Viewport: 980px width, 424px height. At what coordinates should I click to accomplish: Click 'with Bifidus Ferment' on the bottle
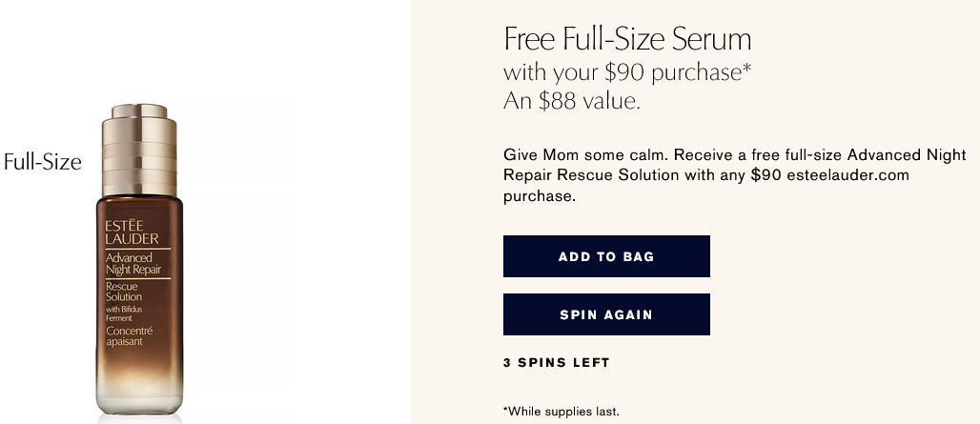click(120, 313)
